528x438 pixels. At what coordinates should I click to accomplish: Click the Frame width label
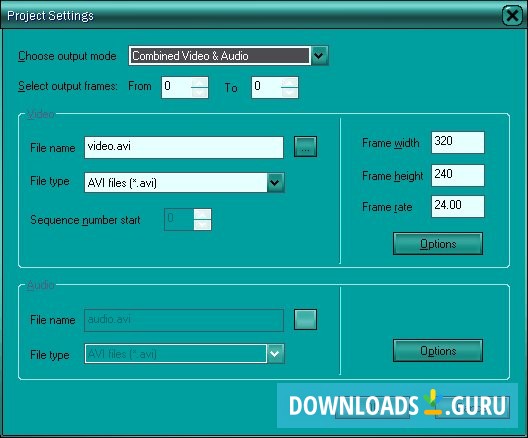391,143
